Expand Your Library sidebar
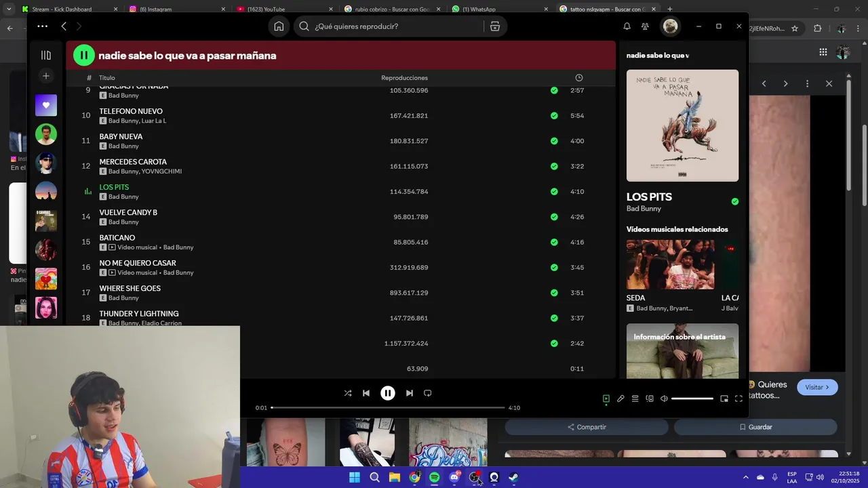This screenshot has width=868, height=488. point(46,56)
